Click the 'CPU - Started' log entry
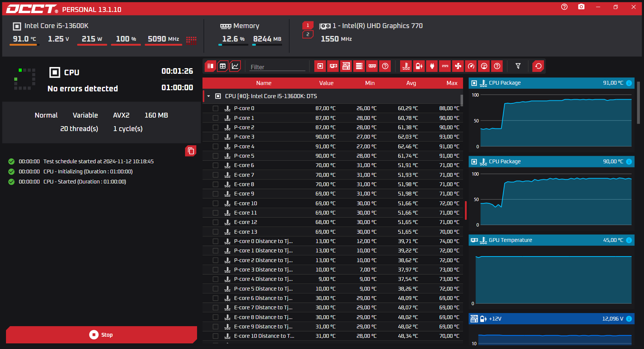Viewport: 644px width, 349px height. [85, 182]
